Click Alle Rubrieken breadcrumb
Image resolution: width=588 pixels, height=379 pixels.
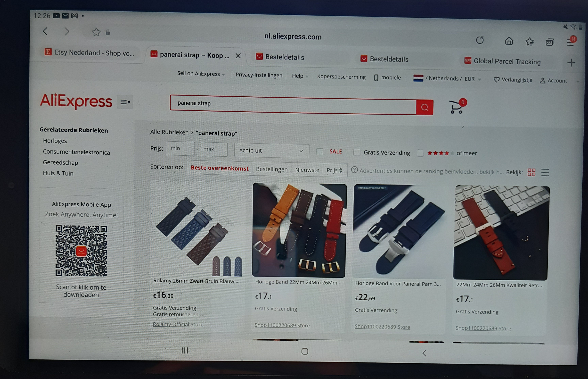[169, 132]
